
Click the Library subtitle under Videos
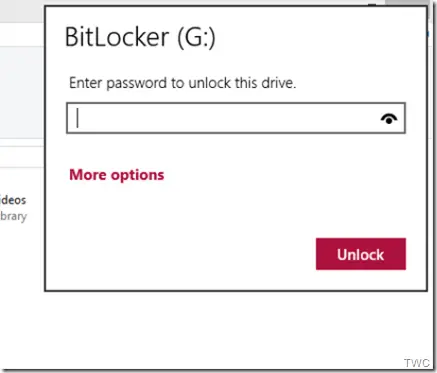click(x=13, y=216)
